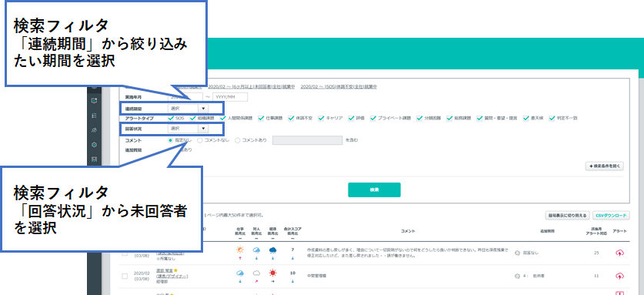The image size is (644, 295).
Task: Select the コメントなし radio button
Action: coord(200,140)
